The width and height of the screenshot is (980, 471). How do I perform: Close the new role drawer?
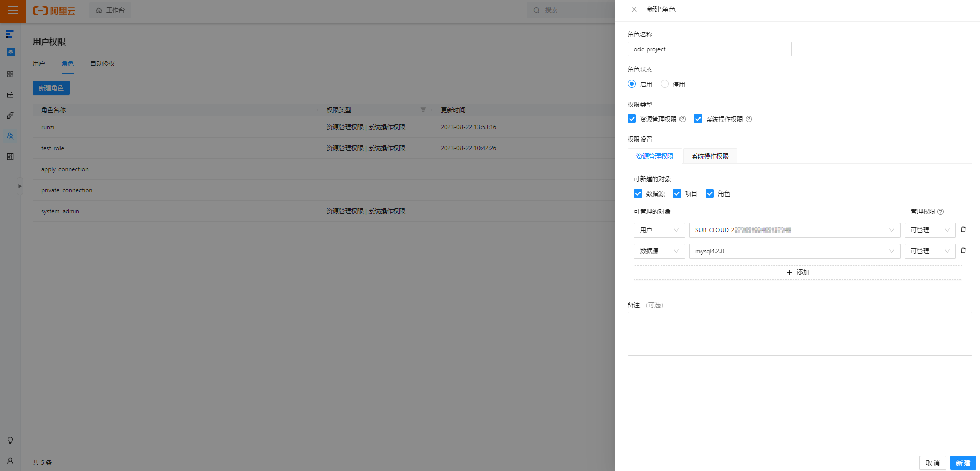634,9
